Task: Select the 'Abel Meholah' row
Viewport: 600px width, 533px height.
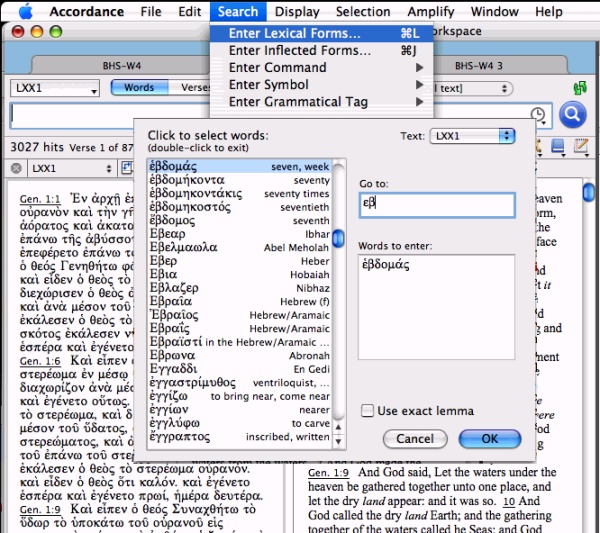Action: click(x=240, y=247)
